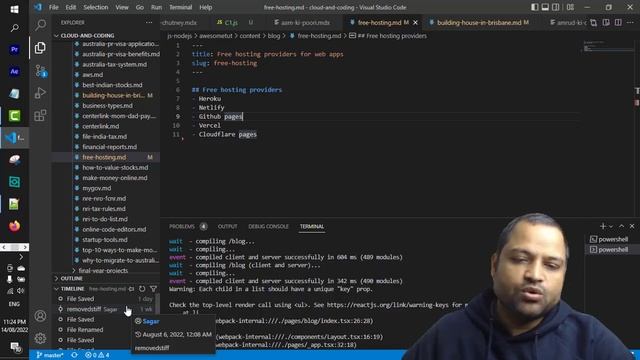Split the editor right
The height and width of the screenshot is (360, 640).
click(x=618, y=22)
